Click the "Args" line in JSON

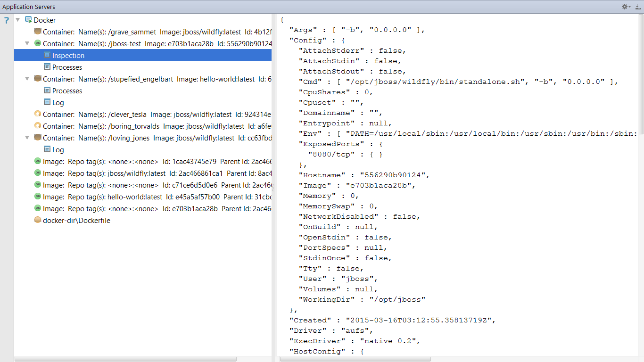357,30
